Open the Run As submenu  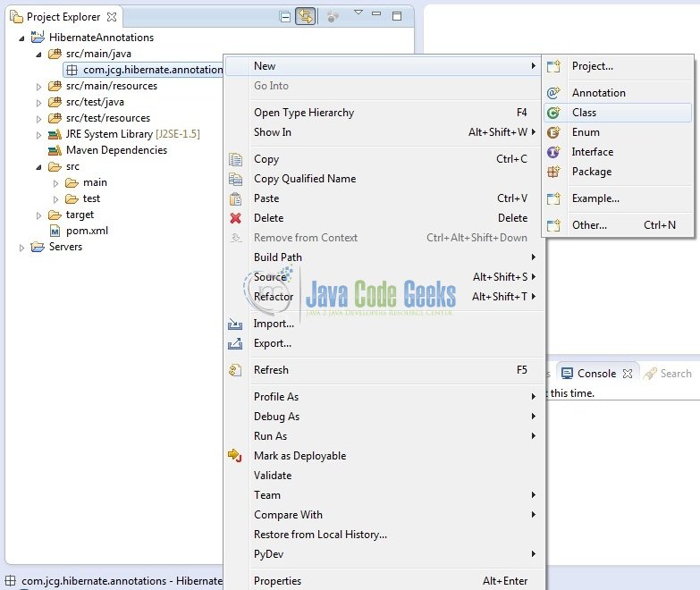pos(384,435)
